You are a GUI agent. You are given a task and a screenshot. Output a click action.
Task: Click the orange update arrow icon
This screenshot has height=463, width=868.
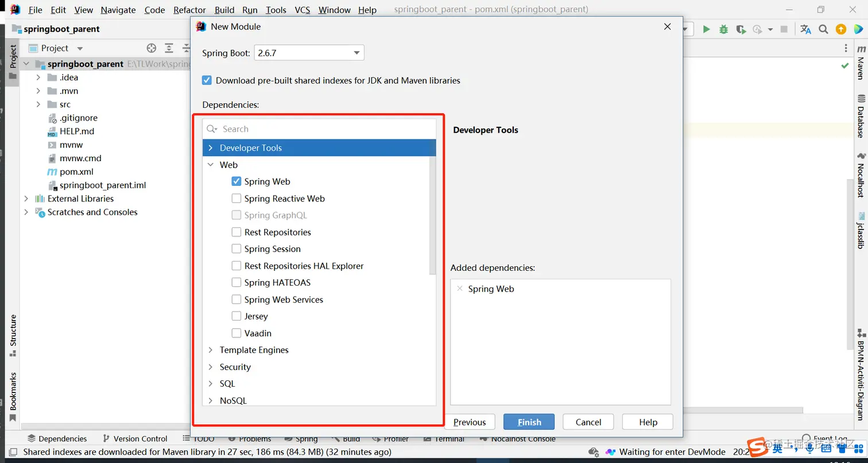tap(841, 29)
